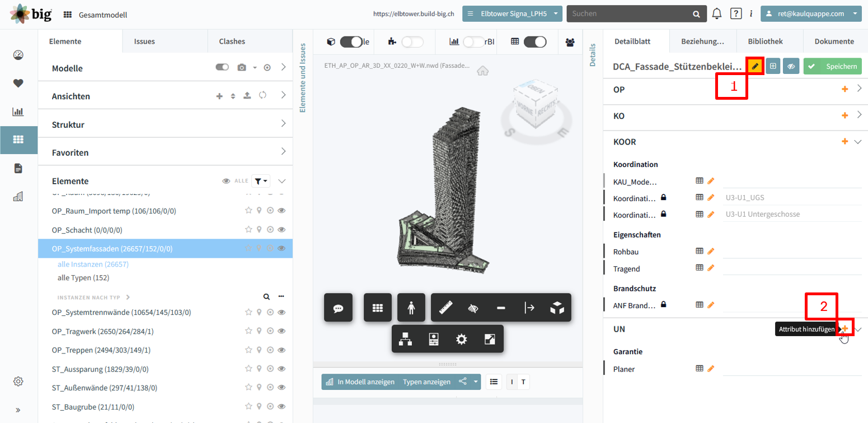Click the green Speichern button
868x423 pixels.
point(832,66)
